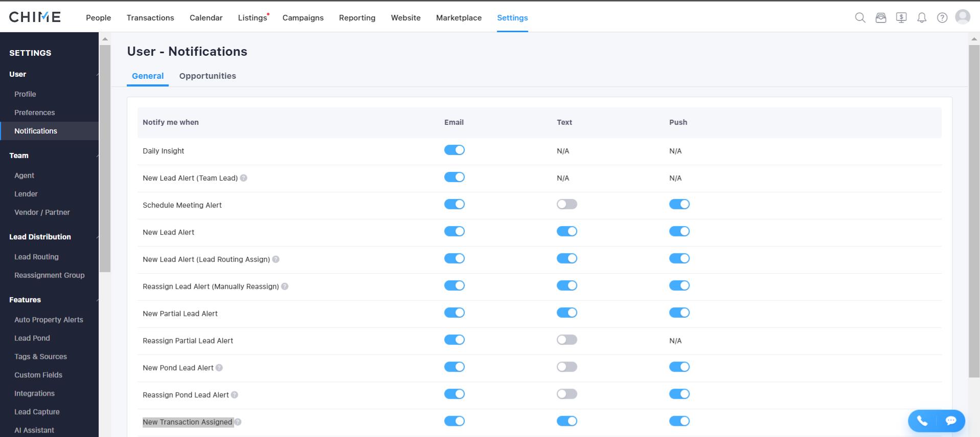
Task: Click help icon next to New Transaction Assigned
Action: (238, 422)
